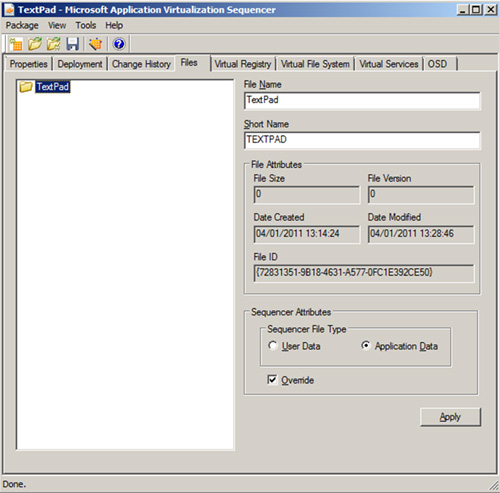Click the Save floppy disk icon
This screenshot has height=493, width=500.
tap(72, 44)
